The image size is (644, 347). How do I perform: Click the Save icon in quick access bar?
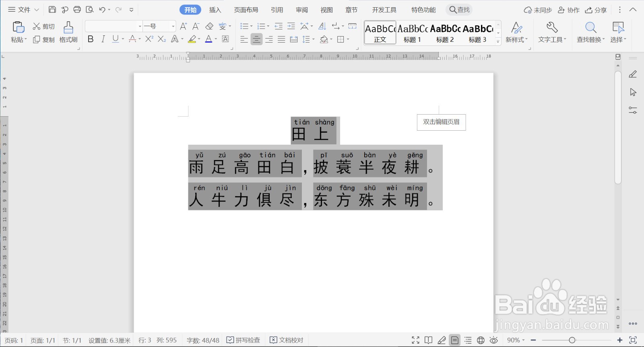pos(52,10)
